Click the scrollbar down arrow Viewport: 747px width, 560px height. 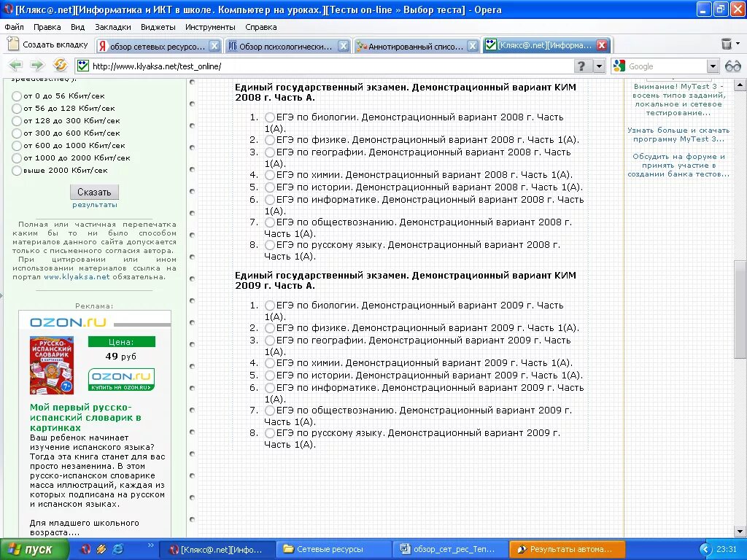coord(740,532)
